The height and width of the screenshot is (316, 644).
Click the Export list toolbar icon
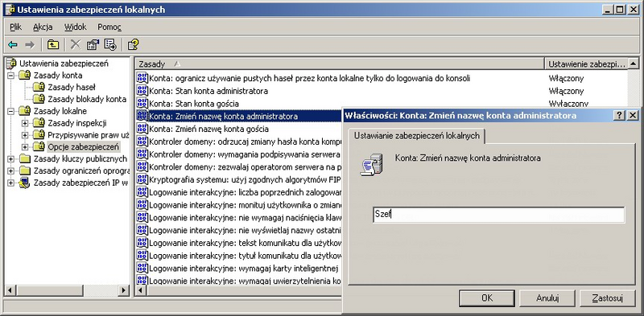point(110,45)
